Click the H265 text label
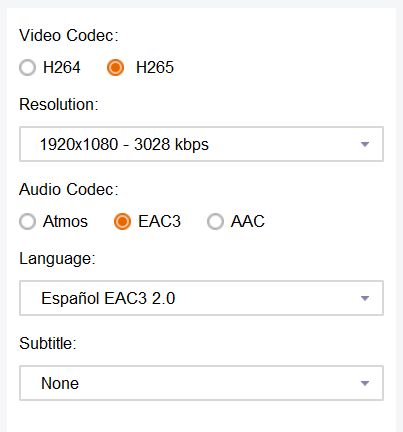Screen dimensions: 403x432 tap(155, 68)
